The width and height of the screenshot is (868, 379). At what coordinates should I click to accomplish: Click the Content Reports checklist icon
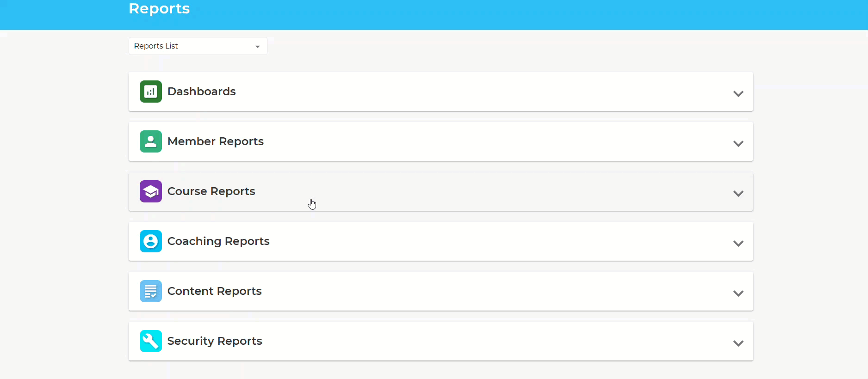(150, 291)
